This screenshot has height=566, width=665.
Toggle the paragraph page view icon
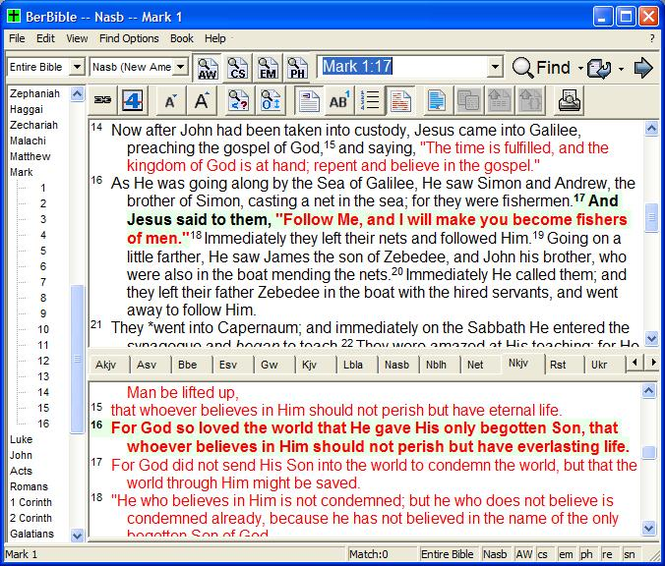point(308,100)
